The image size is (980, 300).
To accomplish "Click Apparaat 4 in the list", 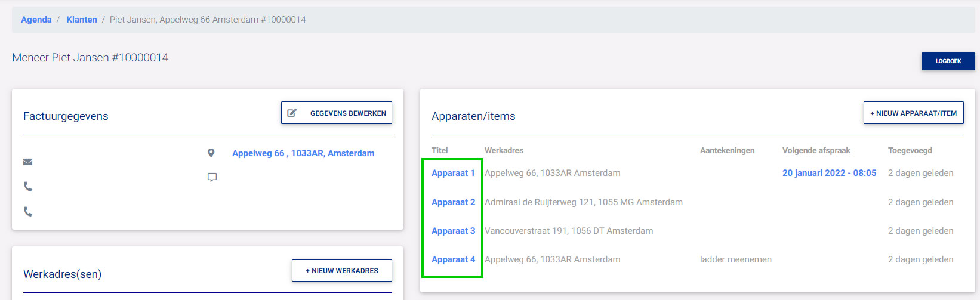I will [453, 259].
